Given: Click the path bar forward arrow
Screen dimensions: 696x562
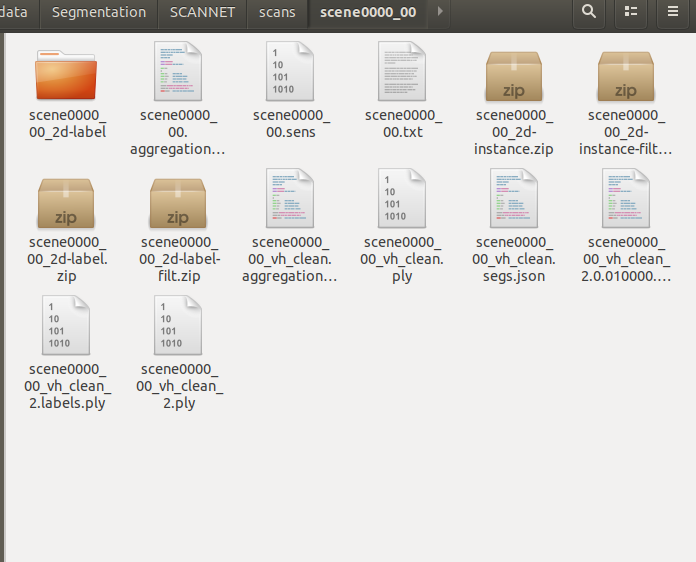Looking at the screenshot, I should click(440, 11).
